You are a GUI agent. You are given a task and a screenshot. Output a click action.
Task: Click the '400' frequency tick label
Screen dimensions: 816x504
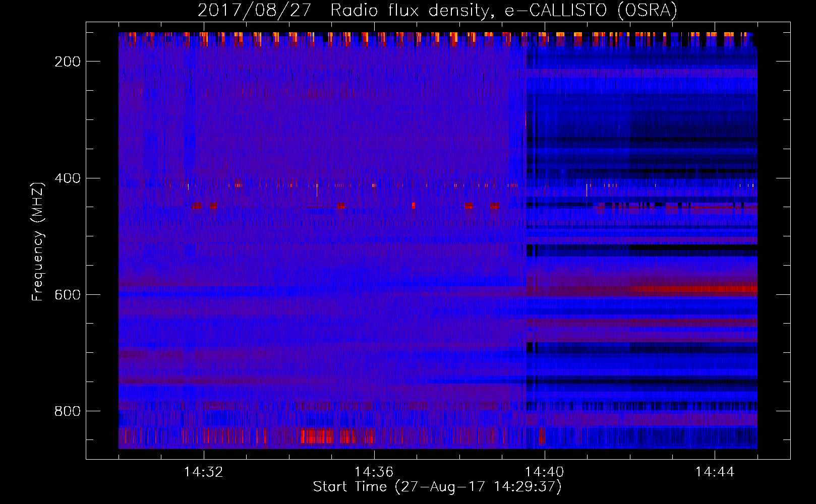point(68,178)
